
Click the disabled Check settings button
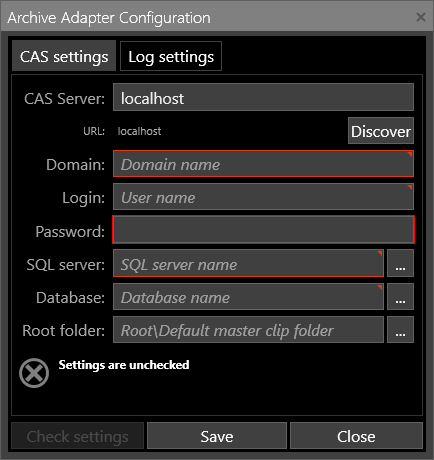point(78,436)
